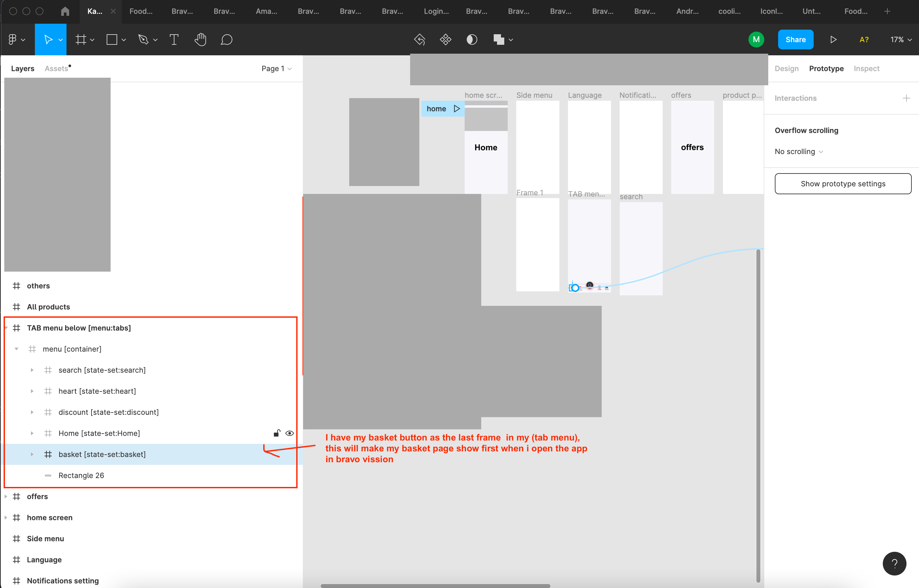Add a new tab with plus
919x588 pixels.
click(x=887, y=11)
